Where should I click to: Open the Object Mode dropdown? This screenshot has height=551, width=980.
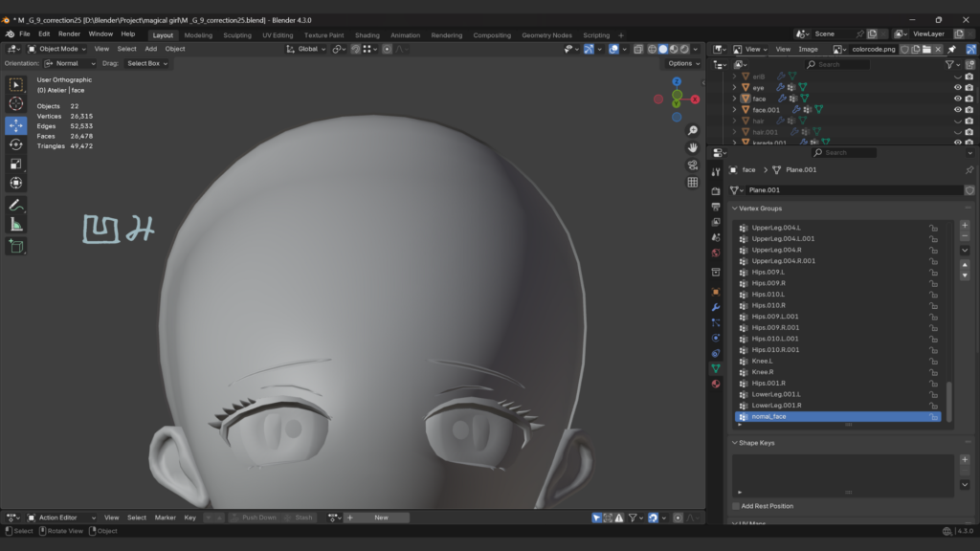point(57,49)
